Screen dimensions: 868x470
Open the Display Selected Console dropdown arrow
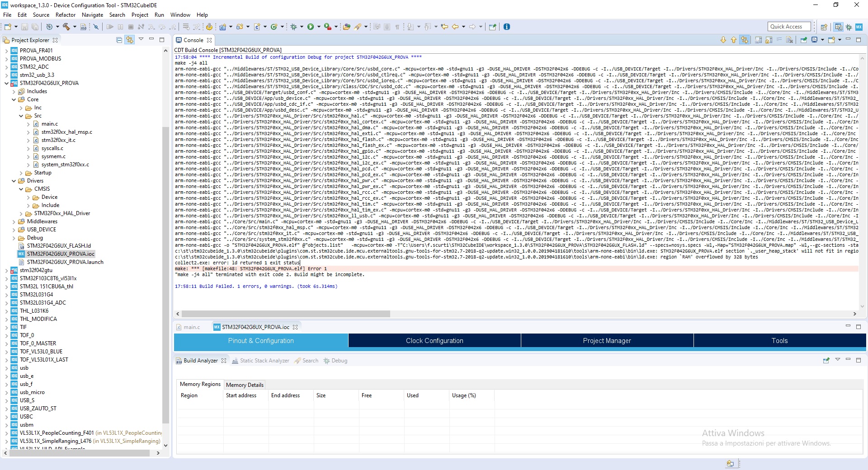tap(822, 40)
